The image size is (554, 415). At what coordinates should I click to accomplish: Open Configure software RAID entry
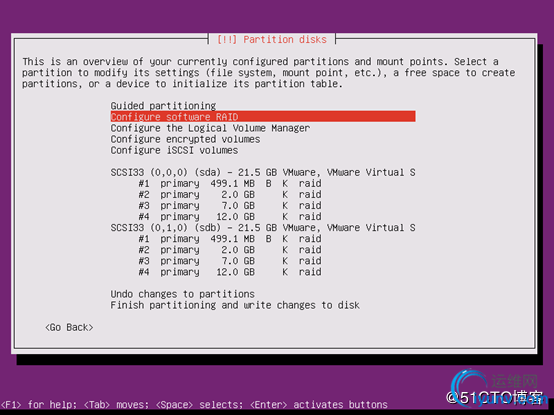[x=263, y=117]
